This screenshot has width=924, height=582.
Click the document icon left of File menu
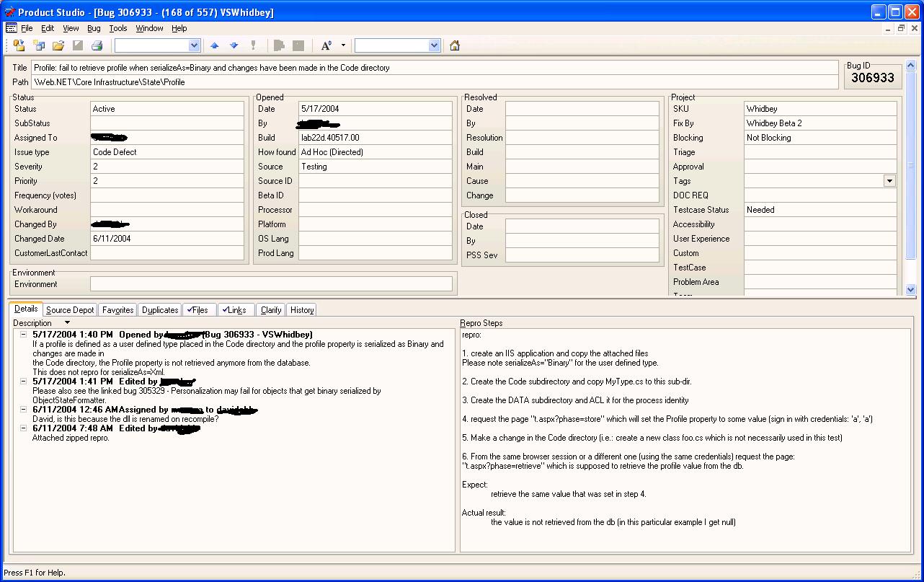(11, 28)
